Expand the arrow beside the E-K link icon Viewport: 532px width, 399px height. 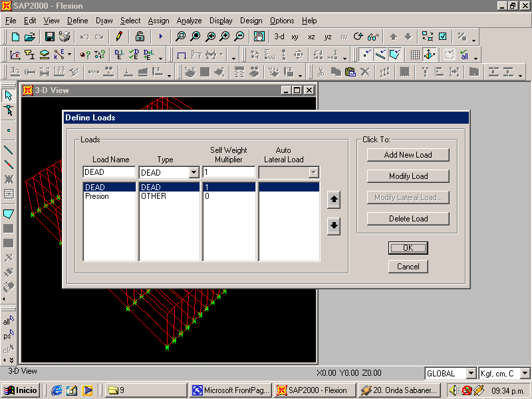(x=69, y=55)
